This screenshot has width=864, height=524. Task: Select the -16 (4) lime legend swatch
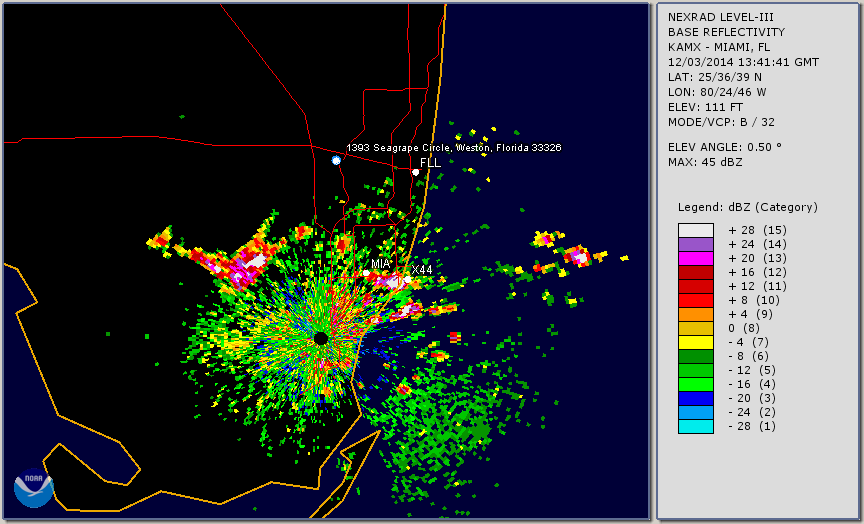pyautogui.click(x=696, y=385)
